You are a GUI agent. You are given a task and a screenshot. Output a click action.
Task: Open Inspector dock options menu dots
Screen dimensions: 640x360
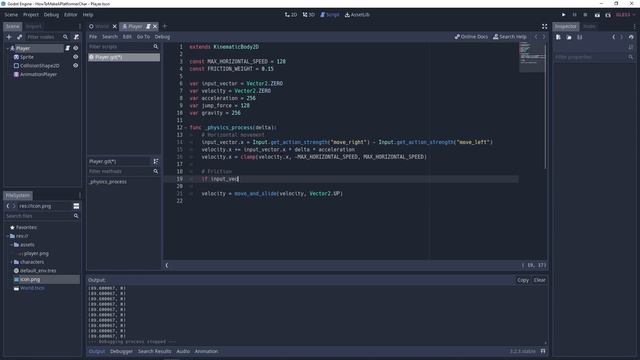pyautogui.click(x=634, y=27)
